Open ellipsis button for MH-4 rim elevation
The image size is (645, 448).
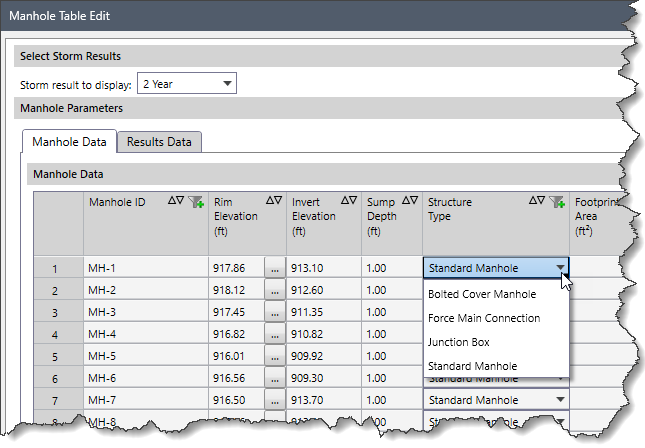(274, 334)
